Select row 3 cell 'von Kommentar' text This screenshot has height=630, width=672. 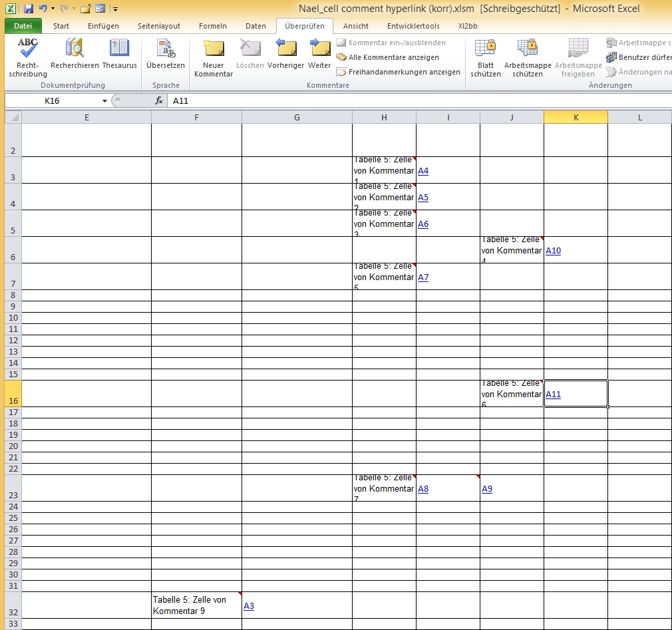[383, 171]
